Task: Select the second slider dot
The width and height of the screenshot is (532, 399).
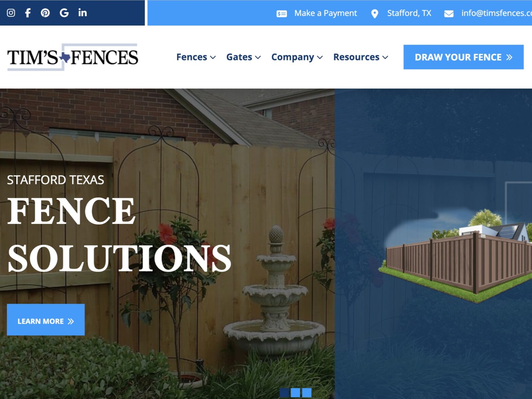Action: 296,393
